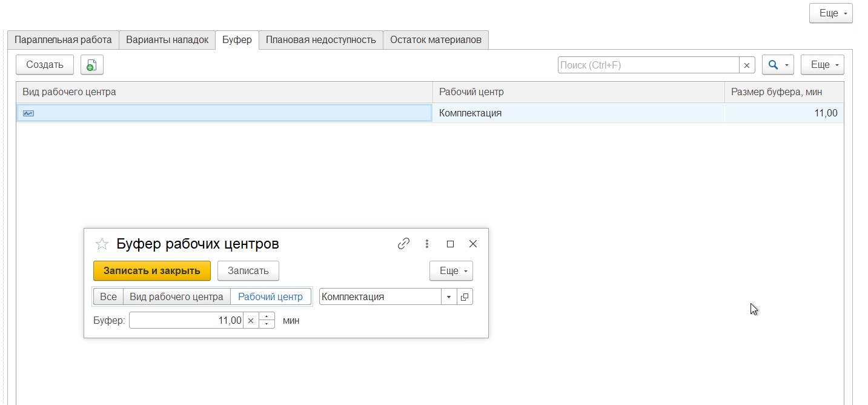Click the get link chain icon
The height and width of the screenshot is (405, 868).
tap(403, 244)
